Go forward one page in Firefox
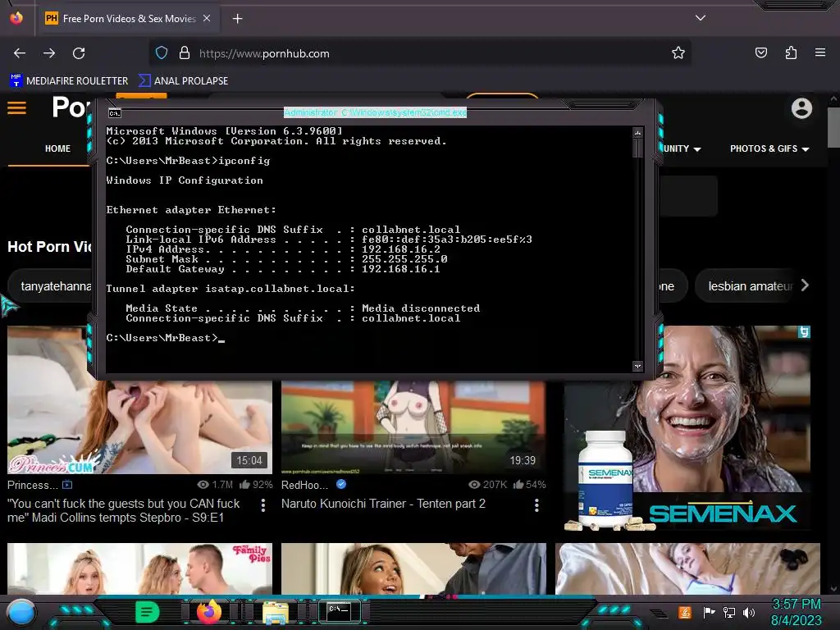 click(49, 53)
